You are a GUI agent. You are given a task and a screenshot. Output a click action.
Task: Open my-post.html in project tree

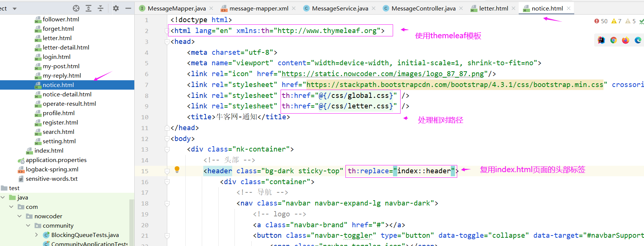61,66
